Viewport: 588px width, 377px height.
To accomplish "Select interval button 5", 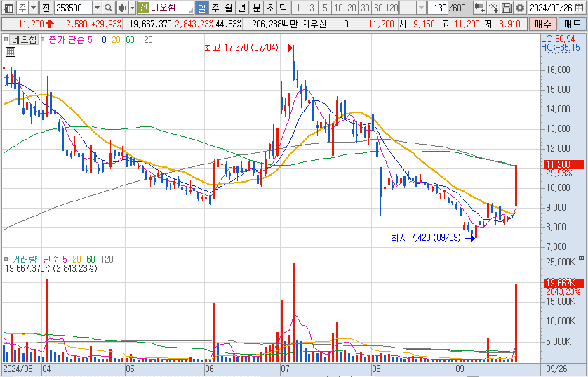I will [x=325, y=8].
